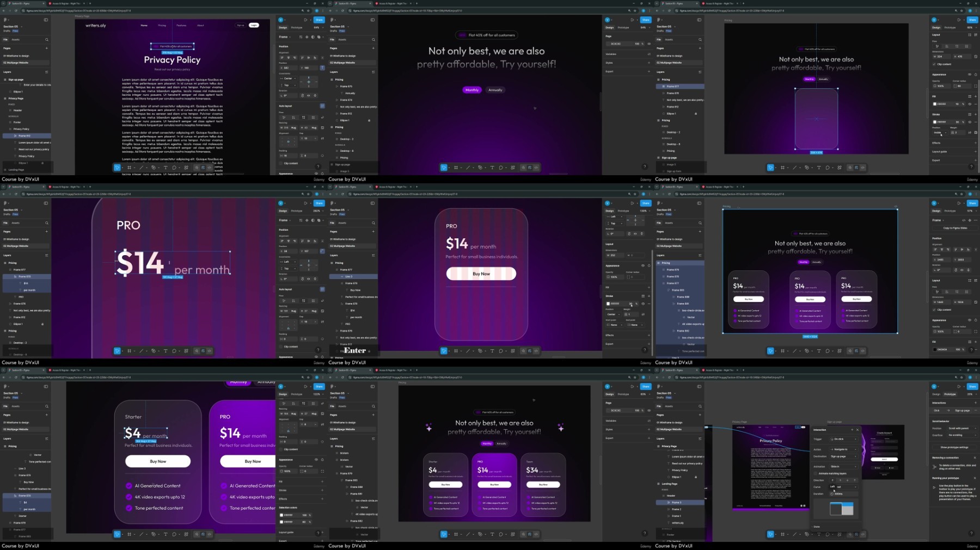The image size is (980, 550).
Task: Dismiss the "Running your prototype" tip
Action: click(x=975, y=478)
